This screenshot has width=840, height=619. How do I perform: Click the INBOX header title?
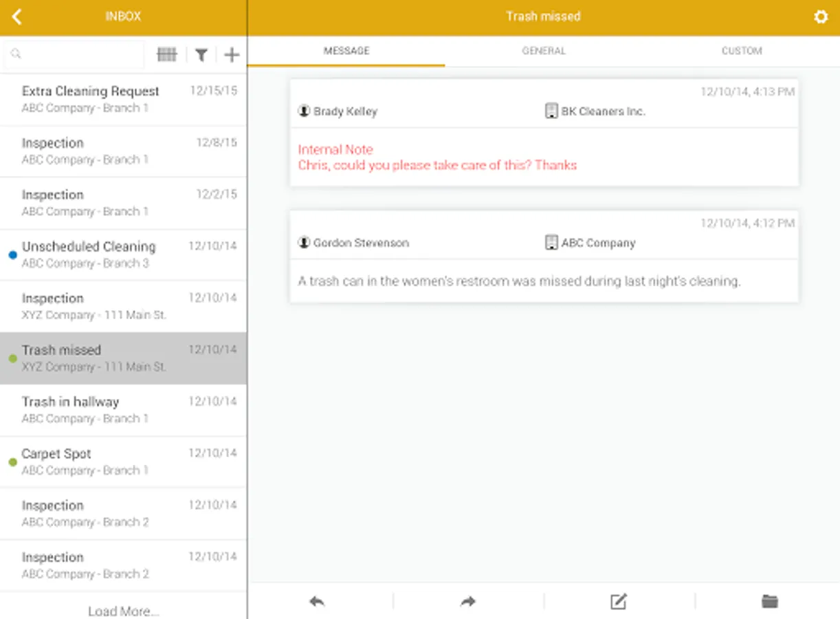point(123,17)
